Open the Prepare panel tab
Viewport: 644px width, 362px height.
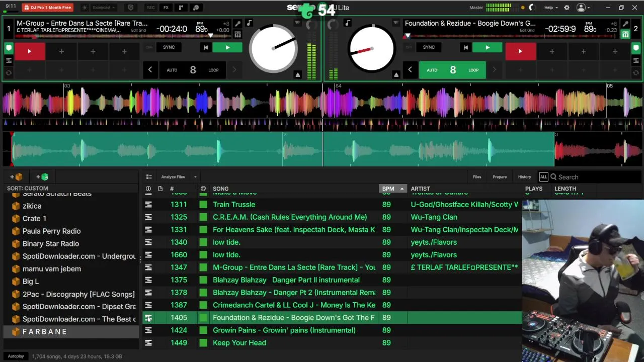[500, 177]
